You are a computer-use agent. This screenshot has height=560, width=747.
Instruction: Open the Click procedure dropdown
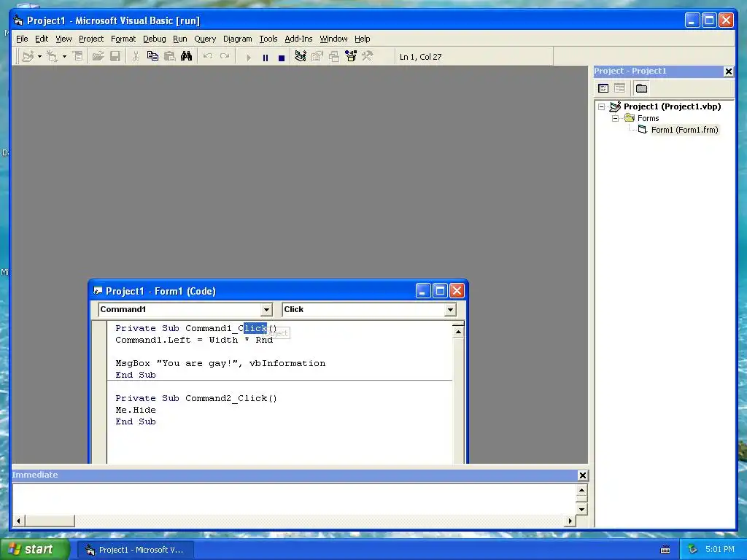tap(449, 310)
